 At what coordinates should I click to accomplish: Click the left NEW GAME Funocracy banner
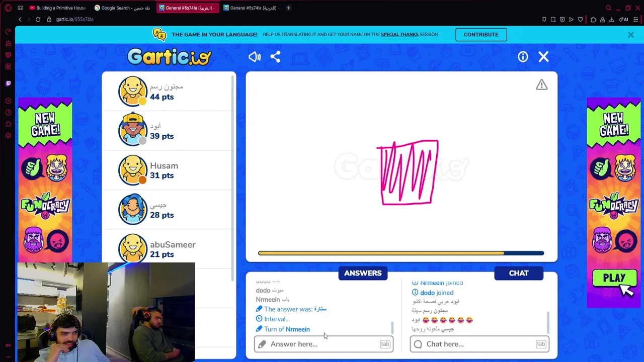pos(45,181)
